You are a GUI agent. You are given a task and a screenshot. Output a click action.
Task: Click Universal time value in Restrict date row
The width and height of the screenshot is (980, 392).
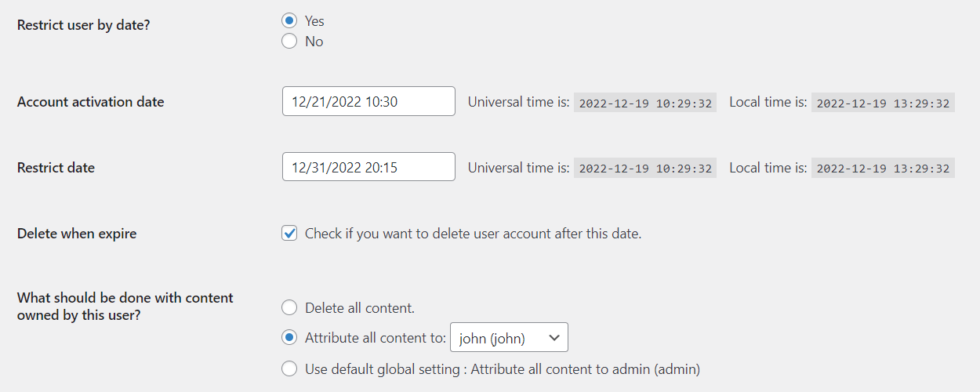pos(644,169)
